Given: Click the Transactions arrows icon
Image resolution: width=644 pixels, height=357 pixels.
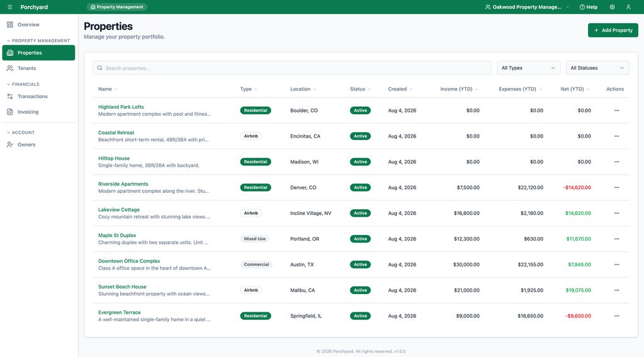Looking at the screenshot, I should 10,96.
